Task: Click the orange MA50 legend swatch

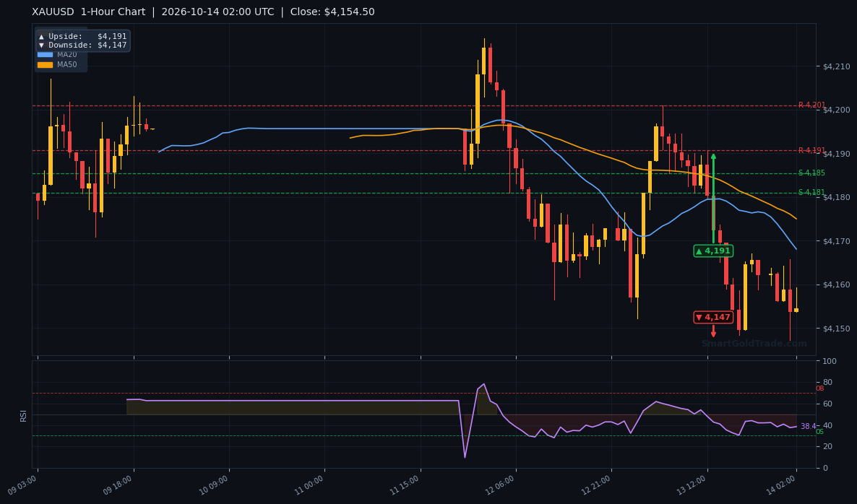Action: point(45,64)
